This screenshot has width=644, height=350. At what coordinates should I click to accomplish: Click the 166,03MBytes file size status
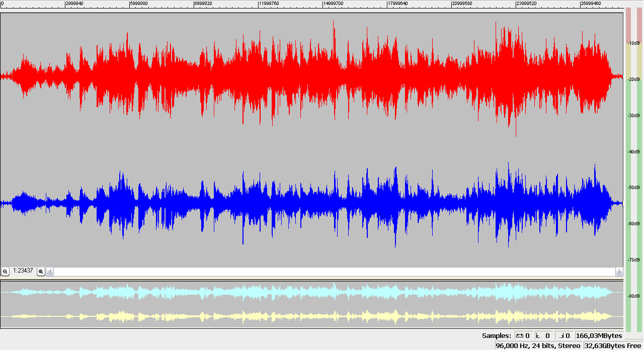(599, 335)
